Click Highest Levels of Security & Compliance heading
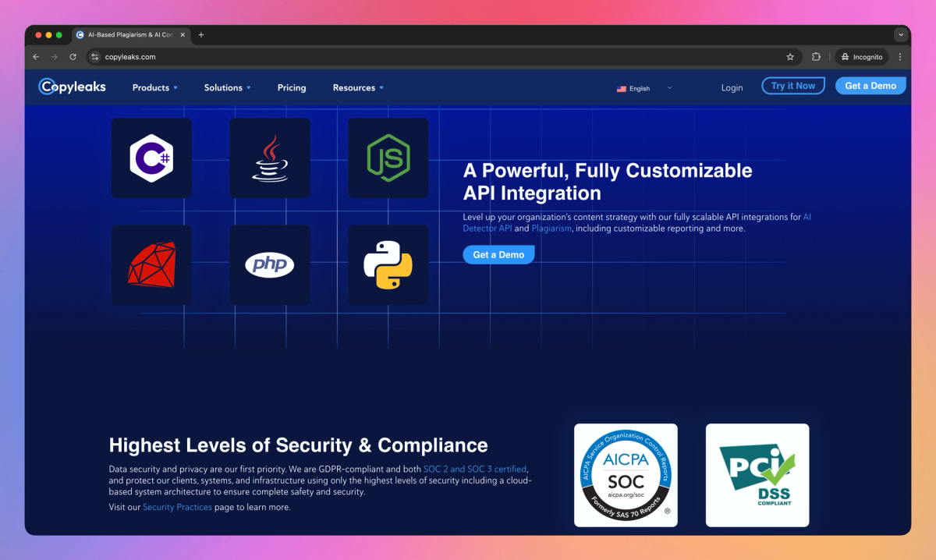 click(x=299, y=445)
